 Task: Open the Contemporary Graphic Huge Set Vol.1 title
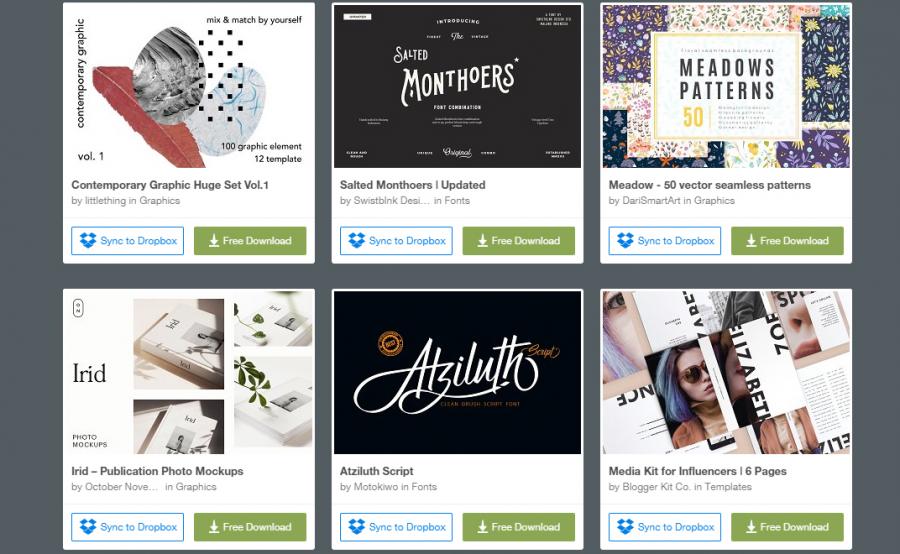[x=170, y=185]
